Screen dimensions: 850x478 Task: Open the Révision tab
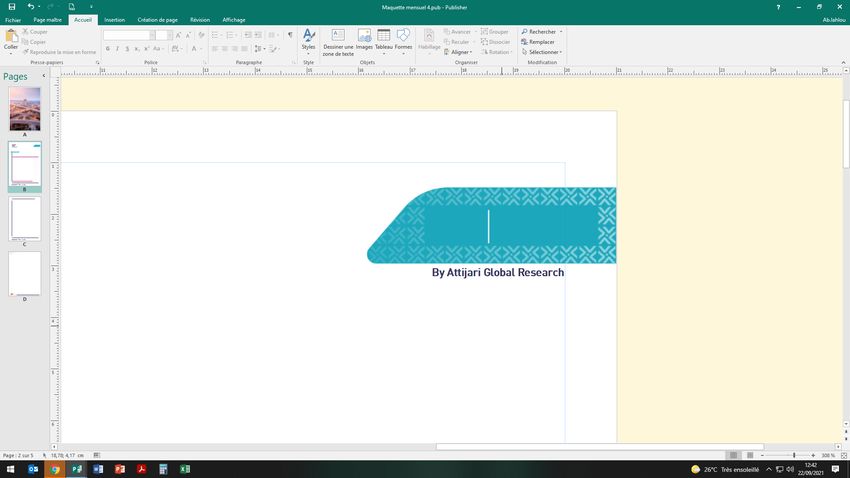200,20
